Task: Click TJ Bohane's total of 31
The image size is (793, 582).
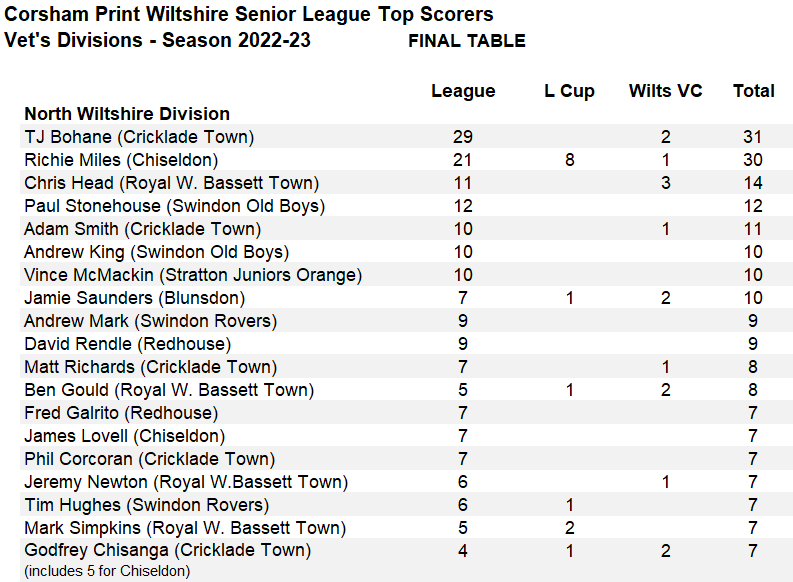Action: 753,137
